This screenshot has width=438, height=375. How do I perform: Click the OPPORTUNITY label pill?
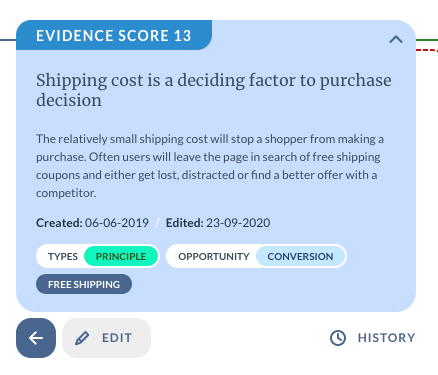click(x=214, y=256)
